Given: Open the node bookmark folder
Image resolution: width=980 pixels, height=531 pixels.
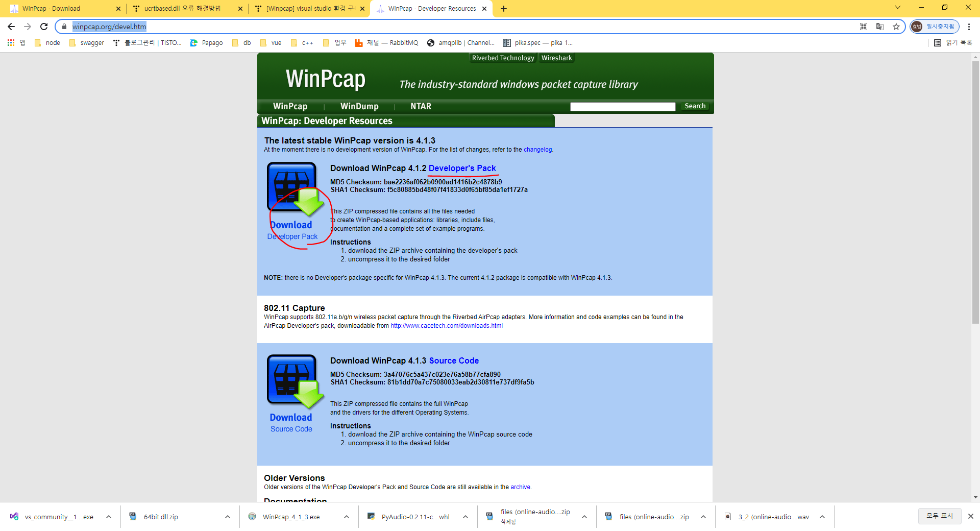Looking at the screenshot, I should 47,43.
